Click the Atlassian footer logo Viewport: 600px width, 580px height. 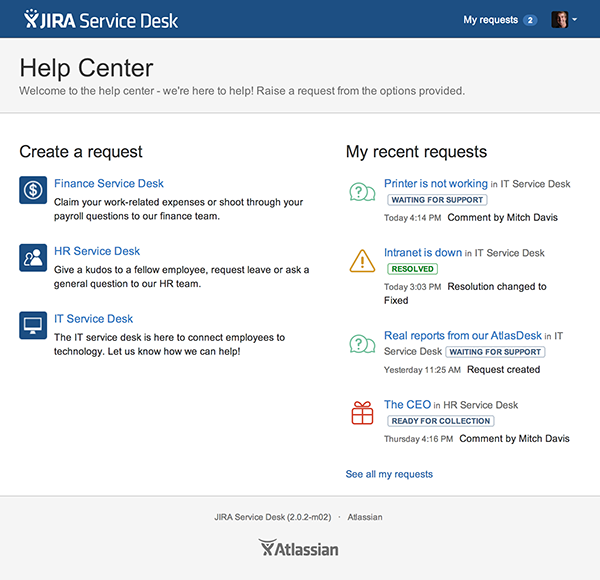(x=299, y=548)
